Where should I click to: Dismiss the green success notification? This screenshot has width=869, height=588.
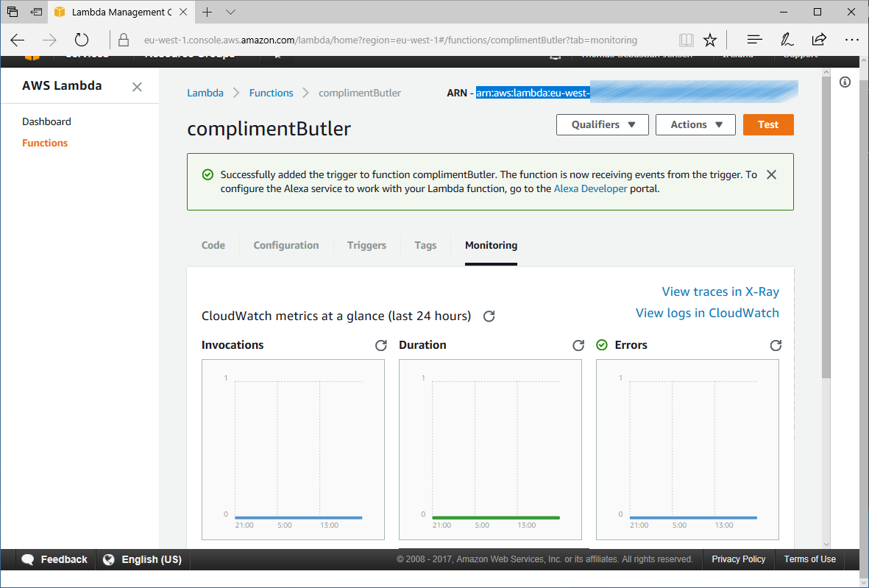(x=771, y=175)
